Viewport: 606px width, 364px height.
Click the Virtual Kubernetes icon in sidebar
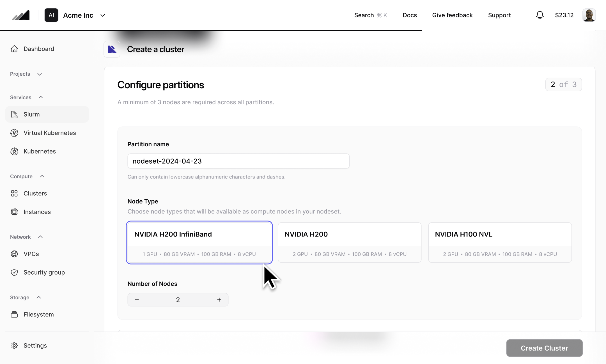[14, 133]
